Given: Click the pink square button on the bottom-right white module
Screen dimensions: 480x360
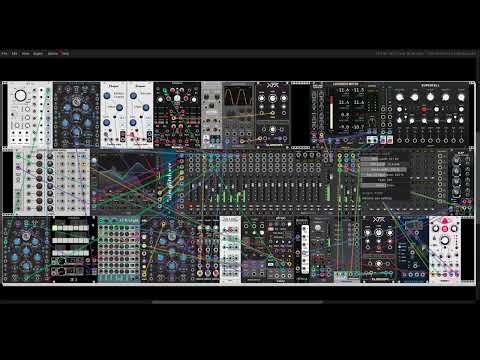Looking at the screenshot, I should pyautogui.click(x=445, y=229).
